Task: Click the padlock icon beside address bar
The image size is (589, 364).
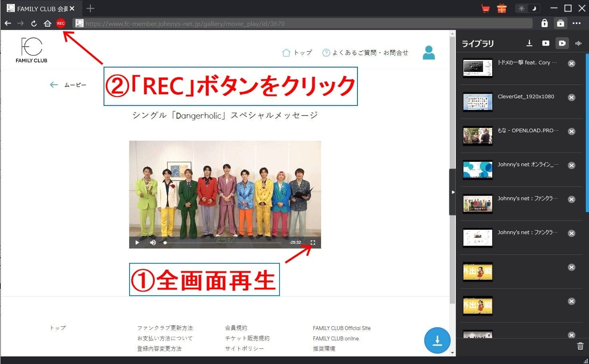Action: point(544,23)
